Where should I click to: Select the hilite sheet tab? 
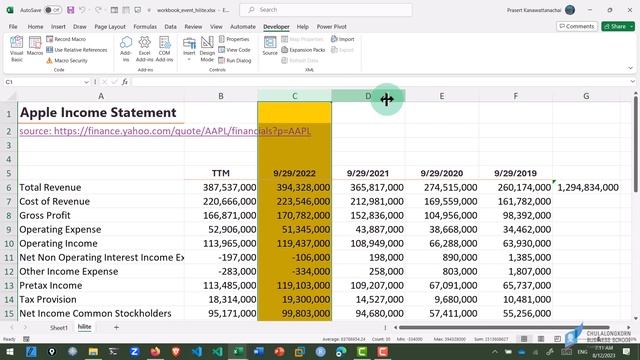pos(84,327)
